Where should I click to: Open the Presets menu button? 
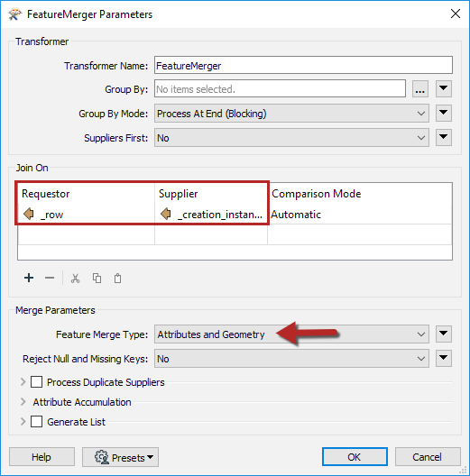point(120,457)
